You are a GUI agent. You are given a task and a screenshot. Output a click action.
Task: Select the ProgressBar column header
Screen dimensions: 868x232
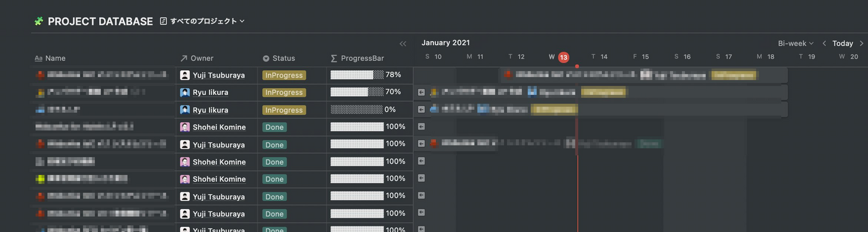point(357,58)
